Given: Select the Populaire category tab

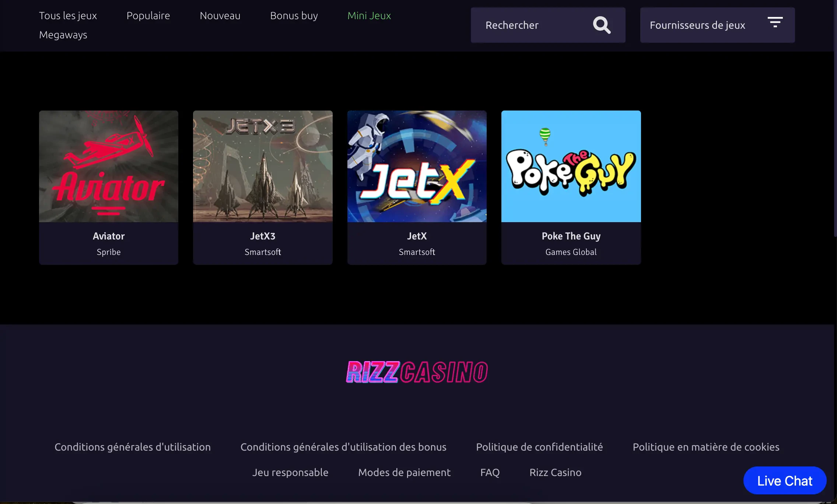Looking at the screenshot, I should pos(148,15).
